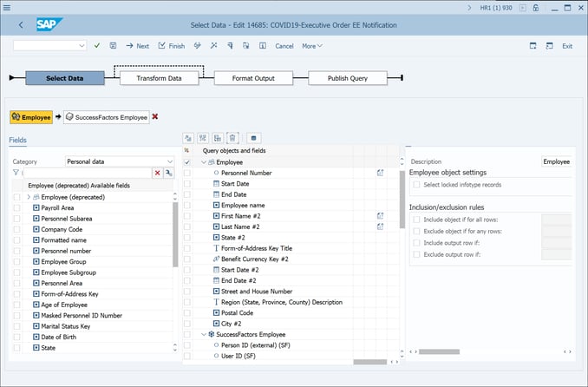This screenshot has width=588, height=387.
Task: Click the settings panel horizontal scrollbar
Action: pos(439,351)
